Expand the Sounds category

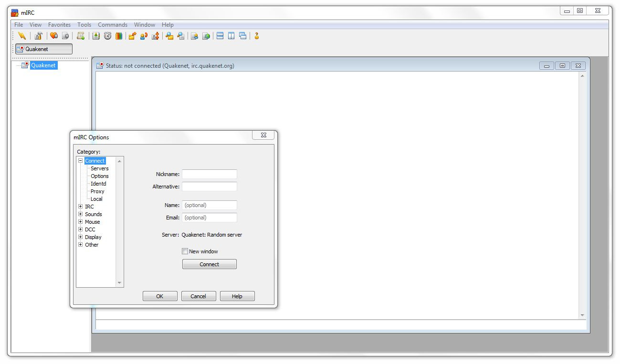[x=81, y=214]
